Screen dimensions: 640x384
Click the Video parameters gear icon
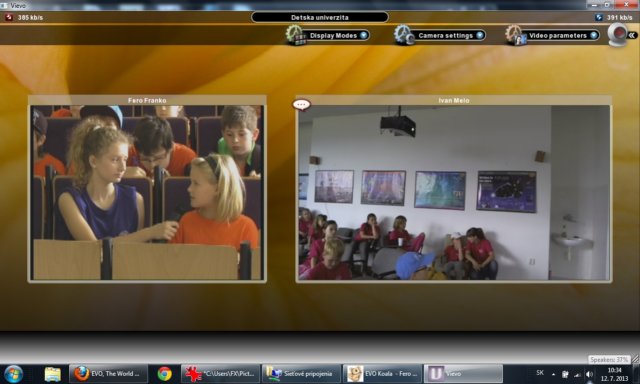[515, 35]
